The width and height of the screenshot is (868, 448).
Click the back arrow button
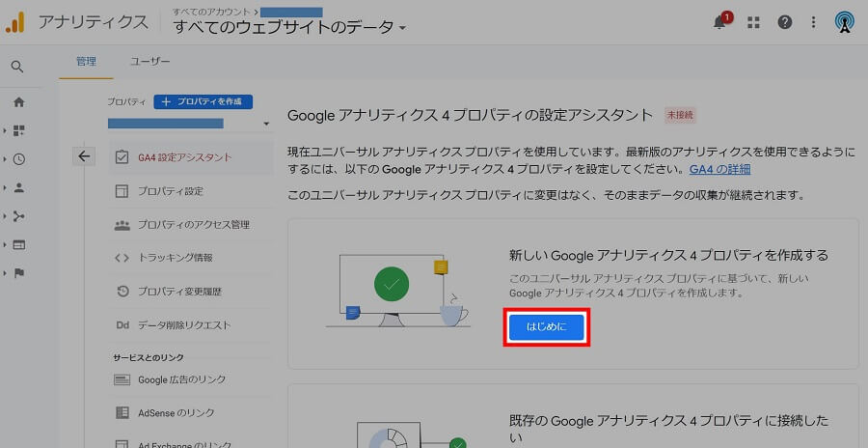tap(84, 156)
